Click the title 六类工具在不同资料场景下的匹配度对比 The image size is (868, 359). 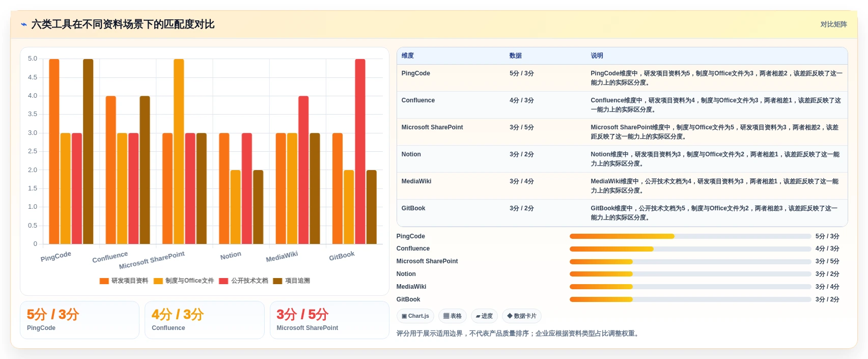123,24
